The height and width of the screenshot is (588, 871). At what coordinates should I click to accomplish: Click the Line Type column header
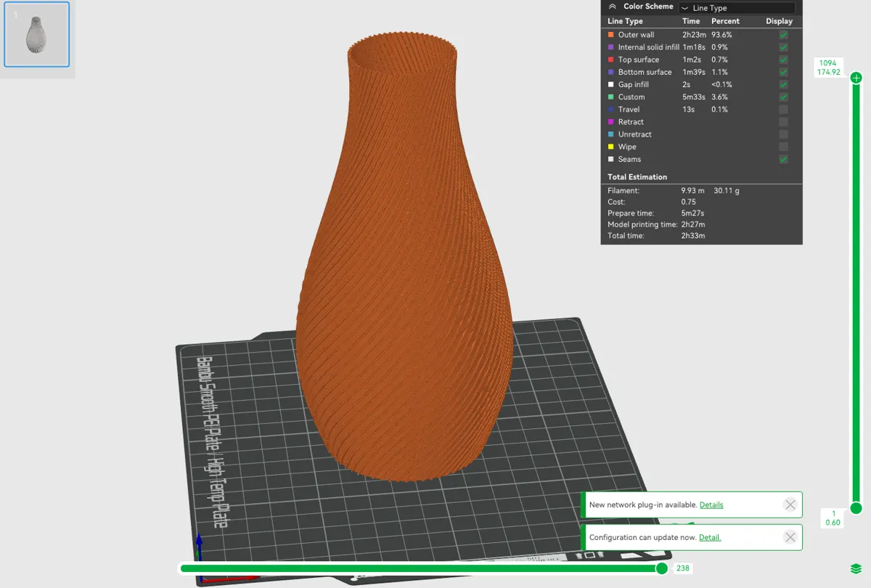[625, 21]
